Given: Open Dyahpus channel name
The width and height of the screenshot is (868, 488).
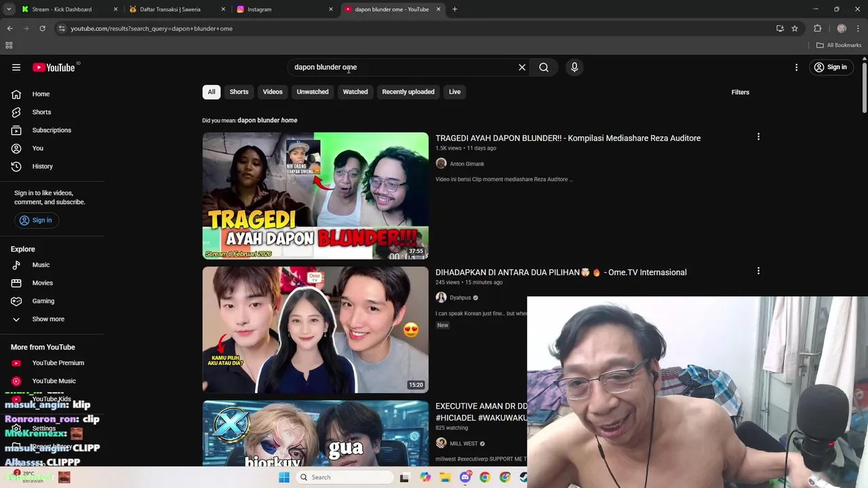Looking at the screenshot, I should (x=460, y=298).
